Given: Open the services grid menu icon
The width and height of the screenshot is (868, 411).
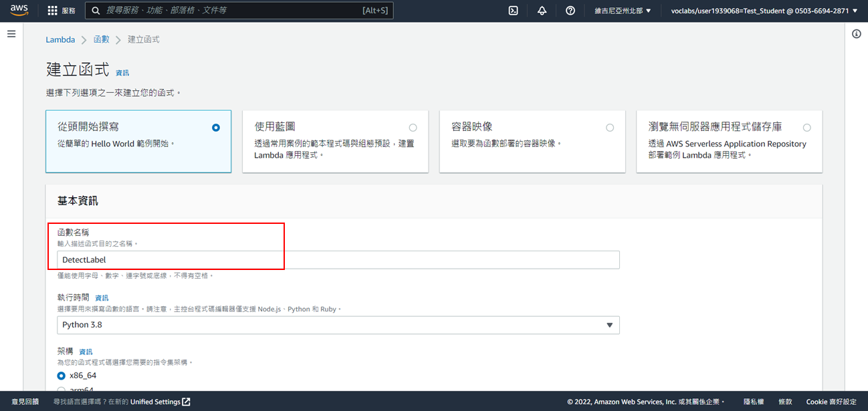Looking at the screenshot, I should 53,11.
